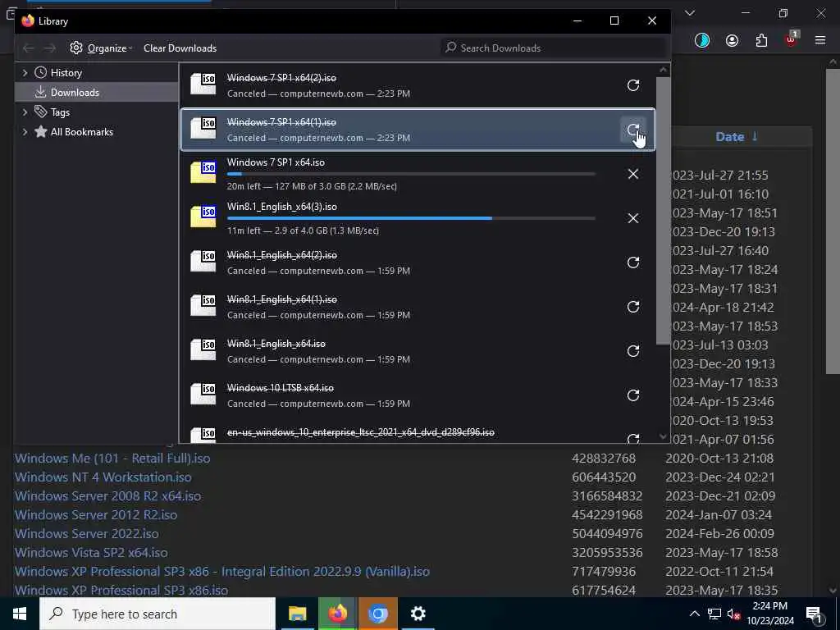The width and height of the screenshot is (840, 630).
Task: Open Windows XP Professional SP3 x86.iso link
Action: click(121, 591)
